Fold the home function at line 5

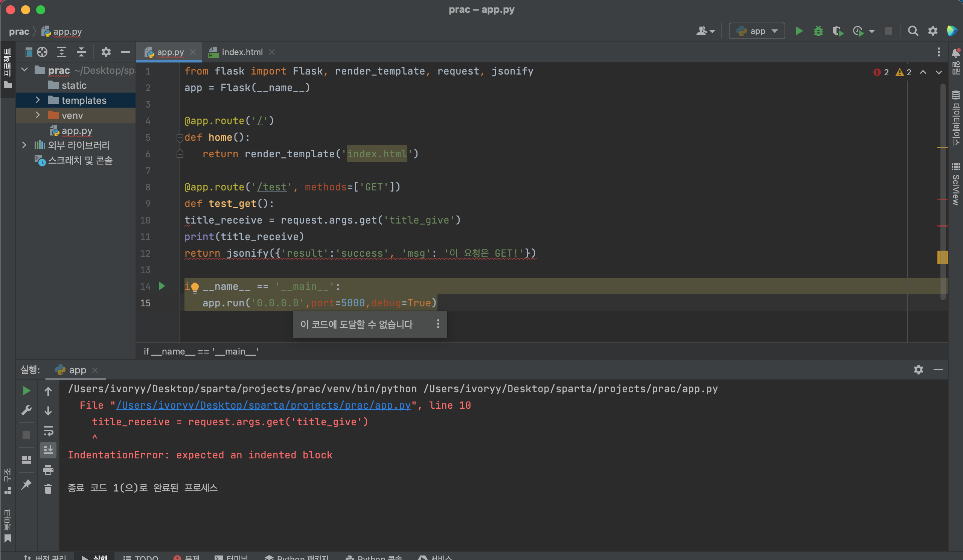pos(180,137)
